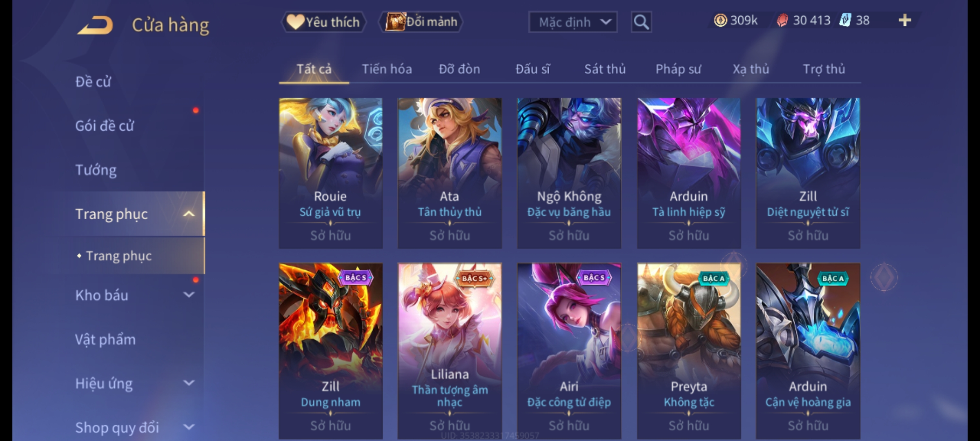Expand the Kho báu sidebar section
Image resolution: width=980 pixels, height=441 pixels.
click(x=189, y=295)
